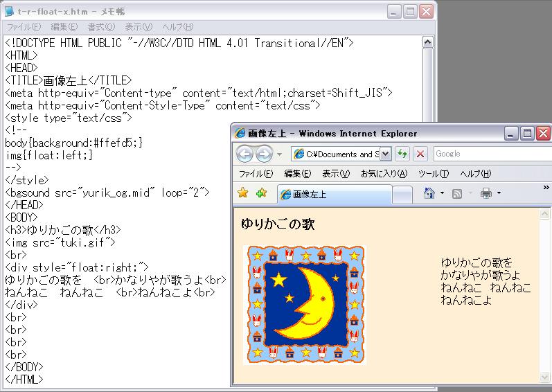Click the <bgsound src="yurik_og.mid" line in Notepad

107,193
